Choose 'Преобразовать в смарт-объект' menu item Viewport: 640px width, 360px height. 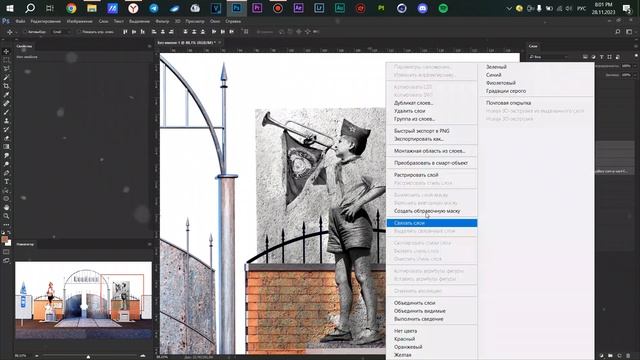[x=432, y=163]
